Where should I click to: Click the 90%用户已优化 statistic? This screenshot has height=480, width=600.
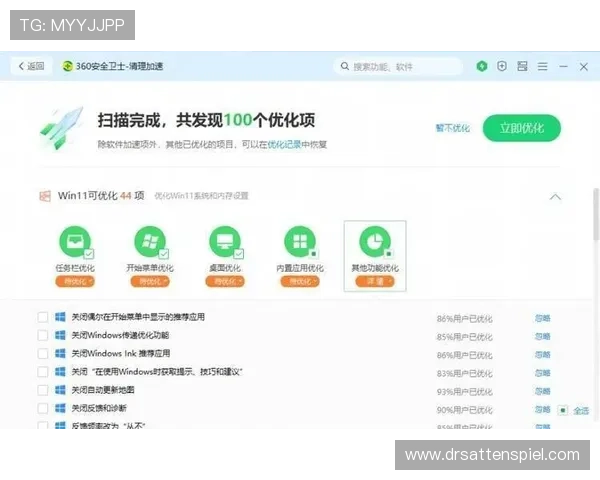tap(465, 410)
